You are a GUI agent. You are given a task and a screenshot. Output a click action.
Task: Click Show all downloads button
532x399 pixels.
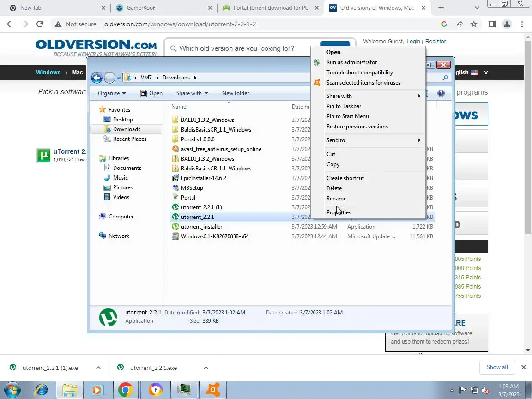pos(497,367)
